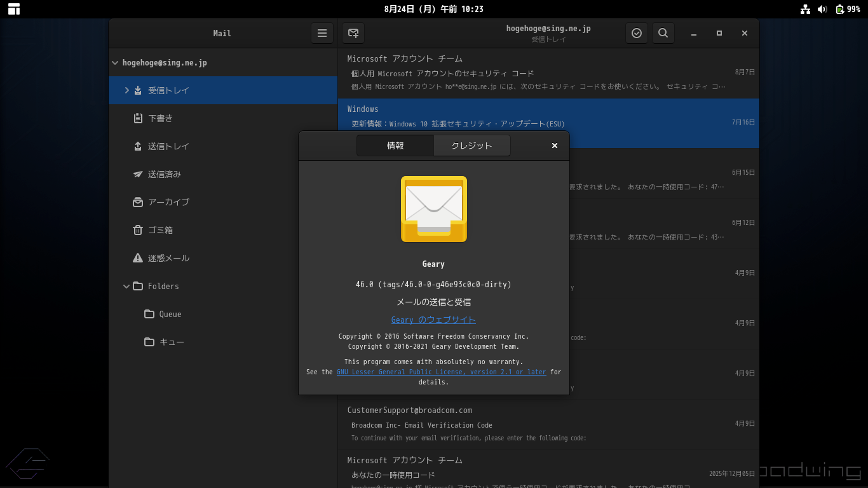868x488 pixels.
Task: Click the 6月15日 conversation date
Action: tap(743, 172)
